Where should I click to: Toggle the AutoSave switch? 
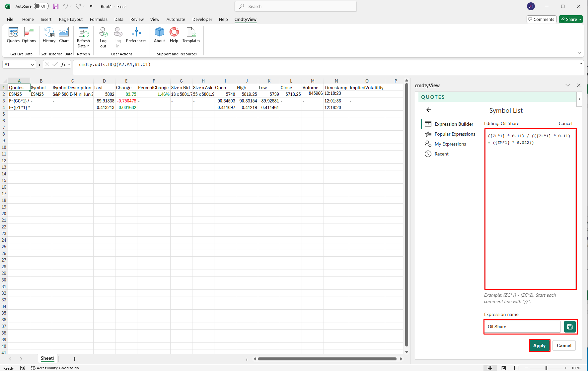pos(41,6)
